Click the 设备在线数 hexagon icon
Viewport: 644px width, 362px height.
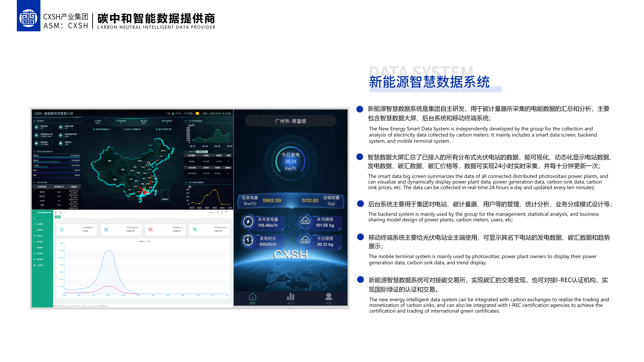click(x=60, y=127)
